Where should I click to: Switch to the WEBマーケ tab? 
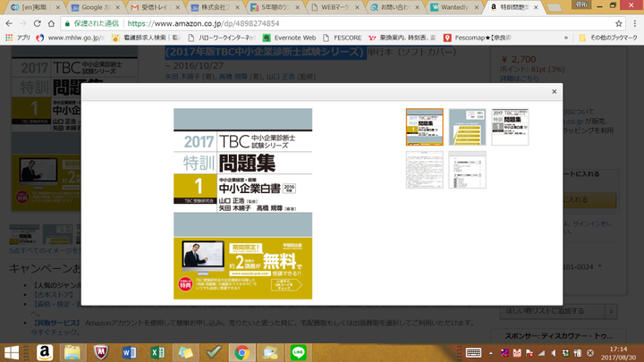pyautogui.click(x=335, y=7)
